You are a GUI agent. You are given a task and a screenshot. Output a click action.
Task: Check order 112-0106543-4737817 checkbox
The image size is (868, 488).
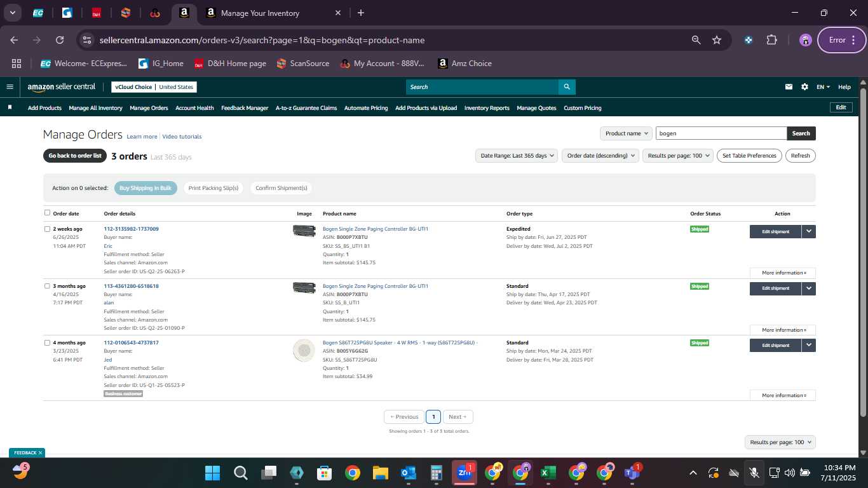point(47,342)
